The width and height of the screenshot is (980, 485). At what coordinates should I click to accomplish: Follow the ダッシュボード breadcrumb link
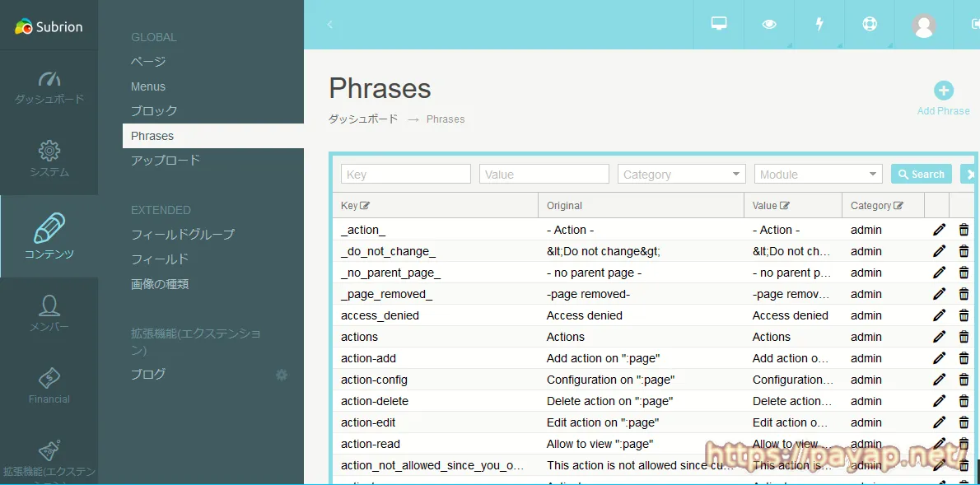[363, 119]
